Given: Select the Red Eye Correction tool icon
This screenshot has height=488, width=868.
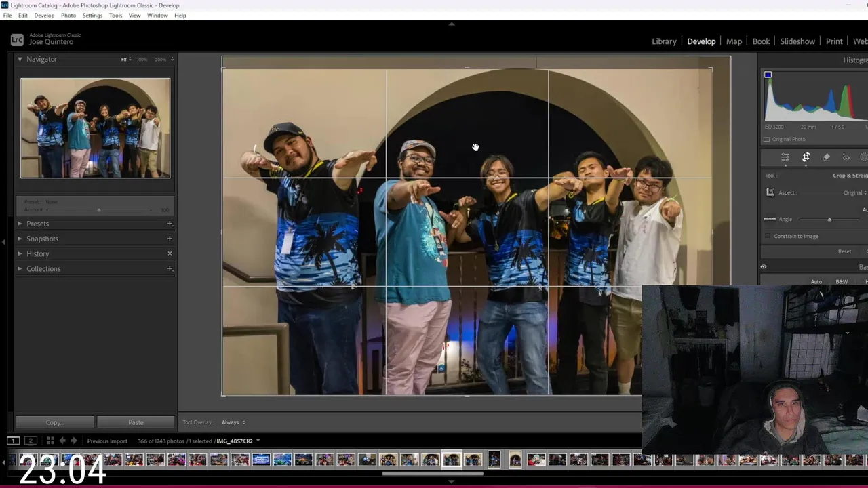Looking at the screenshot, I should point(846,157).
